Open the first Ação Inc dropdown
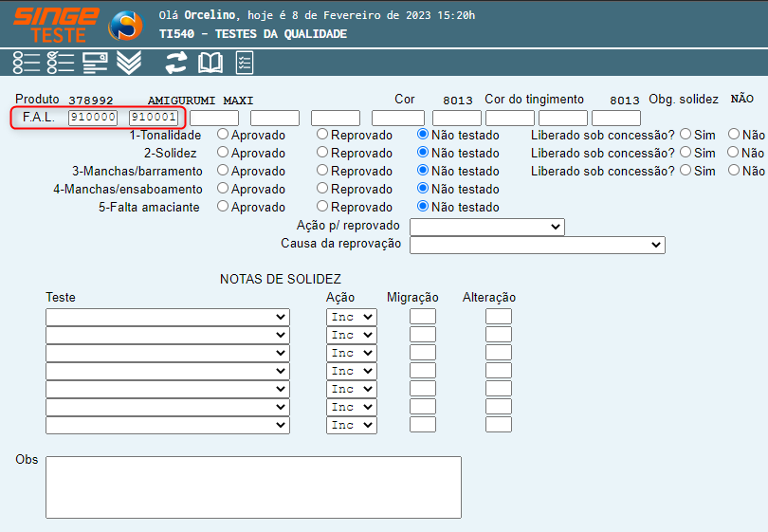Viewport: 768px width, 532px height. pyautogui.click(x=351, y=317)
